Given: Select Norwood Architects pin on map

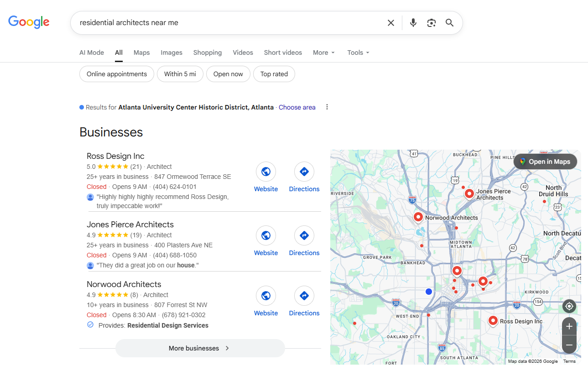Looking at the screenshot, I should (418, 217).
